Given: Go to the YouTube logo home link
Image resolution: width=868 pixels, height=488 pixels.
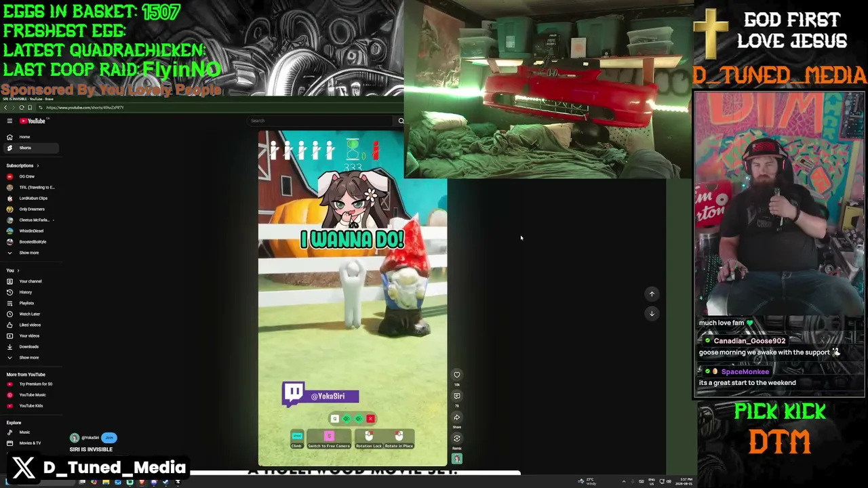Looking at the screenshot, I should point(32,121).
